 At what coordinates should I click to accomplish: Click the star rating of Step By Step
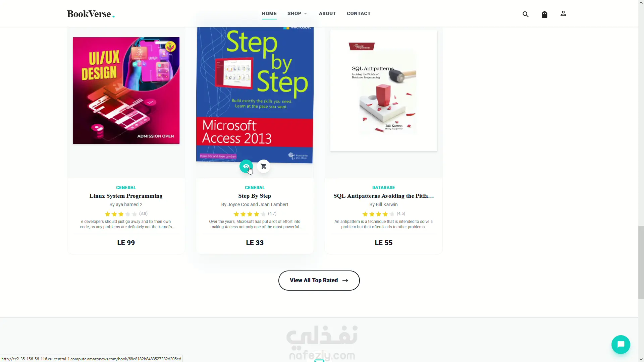(250, 214)
